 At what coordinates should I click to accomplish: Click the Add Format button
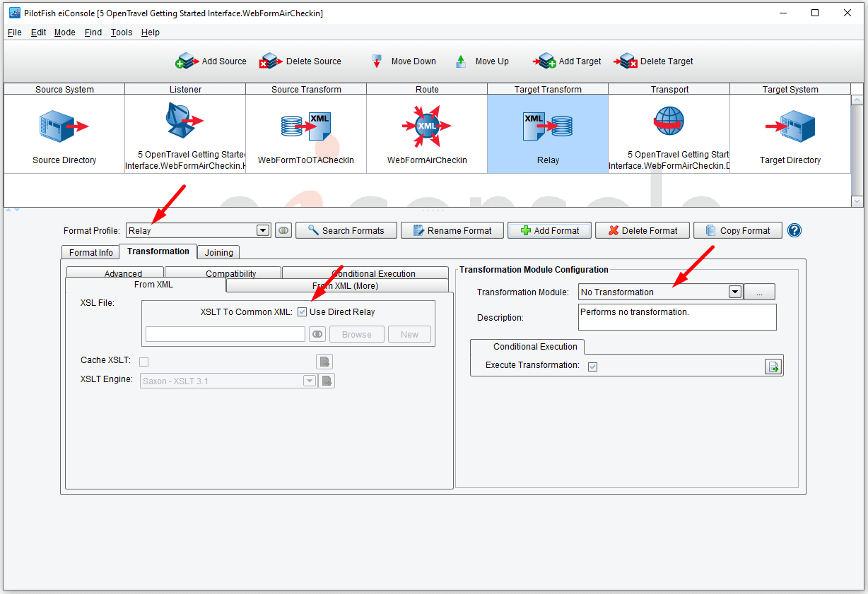click(549, 230)
